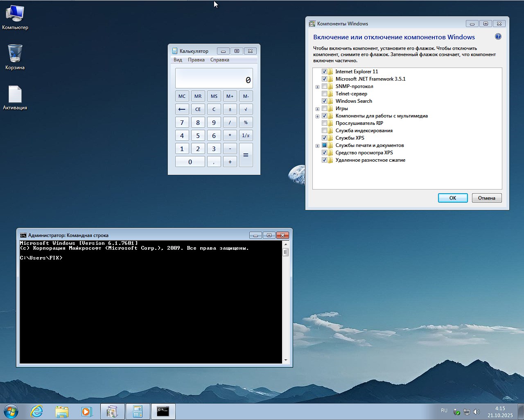This screenshot has width=524, height=420.
Task: Select the Активация text file icon
Action: (x=15, y=95)
